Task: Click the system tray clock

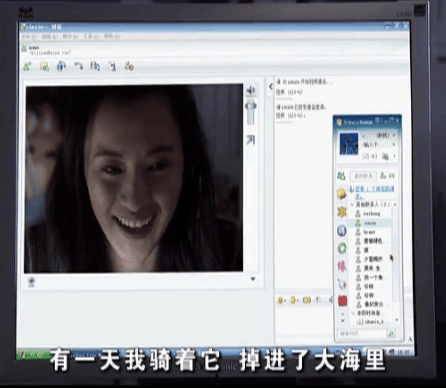Action: point(404,352)
